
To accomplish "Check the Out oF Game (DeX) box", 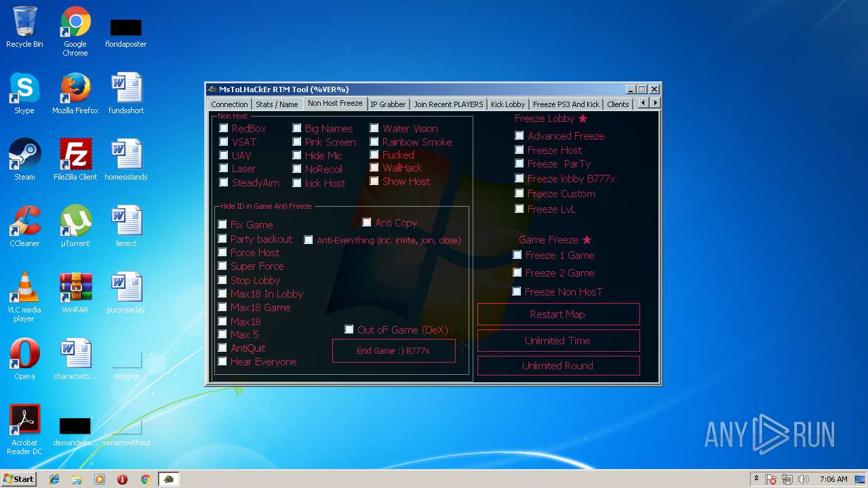I will tap(349, 329).
